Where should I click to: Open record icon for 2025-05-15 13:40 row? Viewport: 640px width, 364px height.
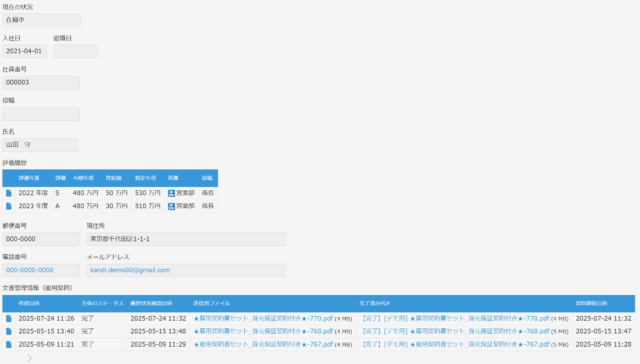(x=9, y=331)
